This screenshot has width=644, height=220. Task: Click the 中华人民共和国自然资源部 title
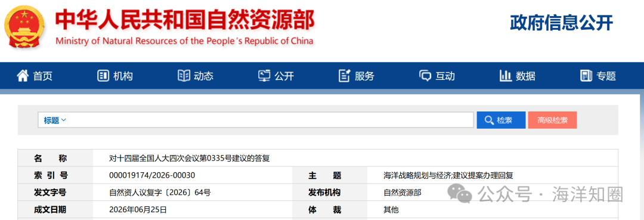pyautogui.click(x=185, y=20)
